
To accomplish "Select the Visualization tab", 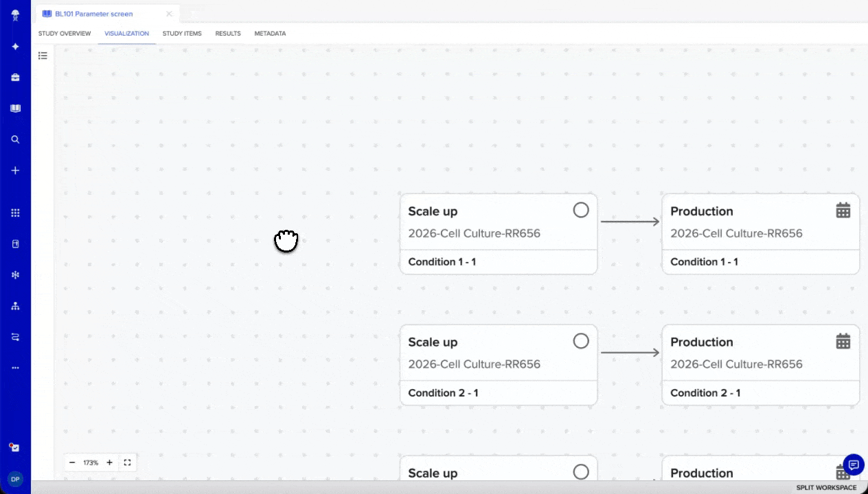I will pyautogui.click(x=127, y=34).
